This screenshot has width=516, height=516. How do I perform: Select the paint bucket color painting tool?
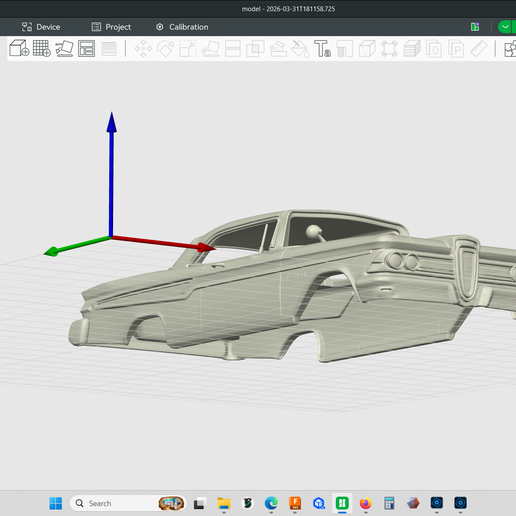click(300, 49)
